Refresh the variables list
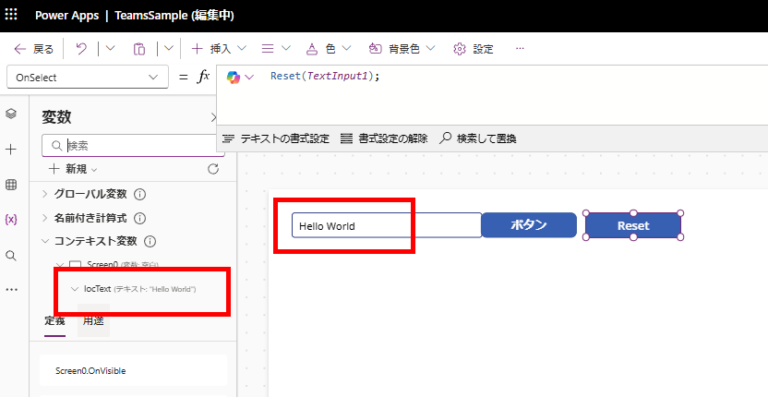The width and height of the screenshot is (768, 397). coord(213,169)
